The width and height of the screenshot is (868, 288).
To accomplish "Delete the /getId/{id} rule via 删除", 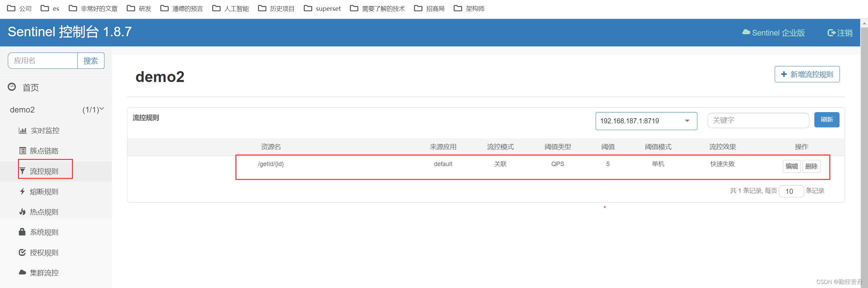I will pyautogui.click(x=811, y=166).
